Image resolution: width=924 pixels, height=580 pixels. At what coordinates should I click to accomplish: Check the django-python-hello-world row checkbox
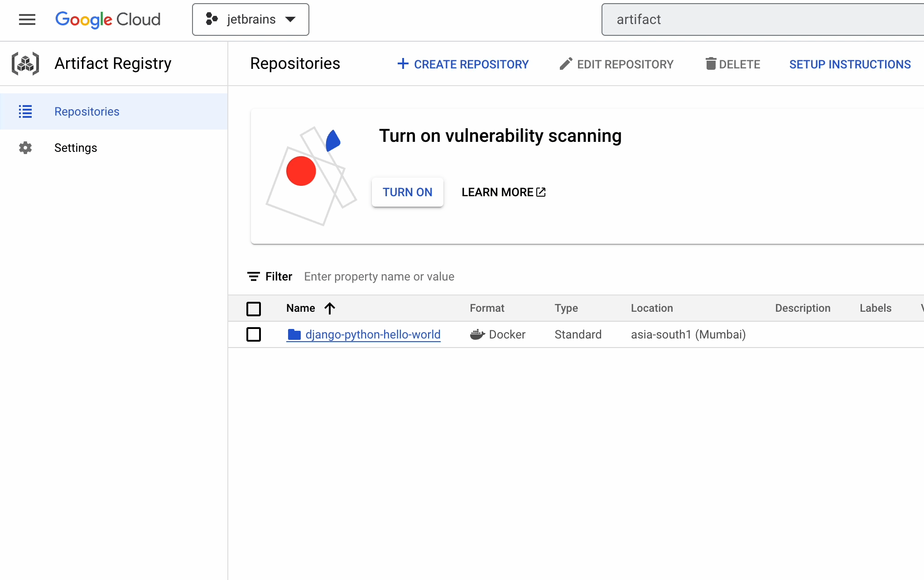[254, 334]
